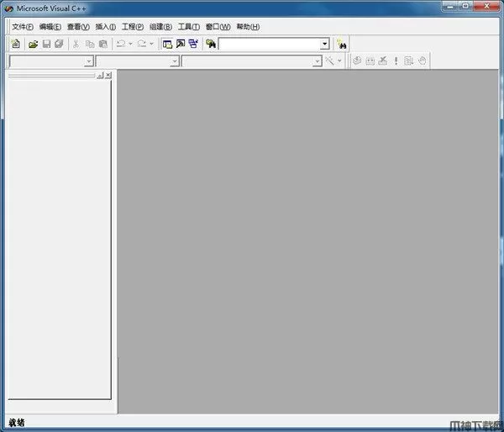Open the WizardBar filter combo dropdown
The width and height of the screenshot is (504, 432).
point(174,61)
